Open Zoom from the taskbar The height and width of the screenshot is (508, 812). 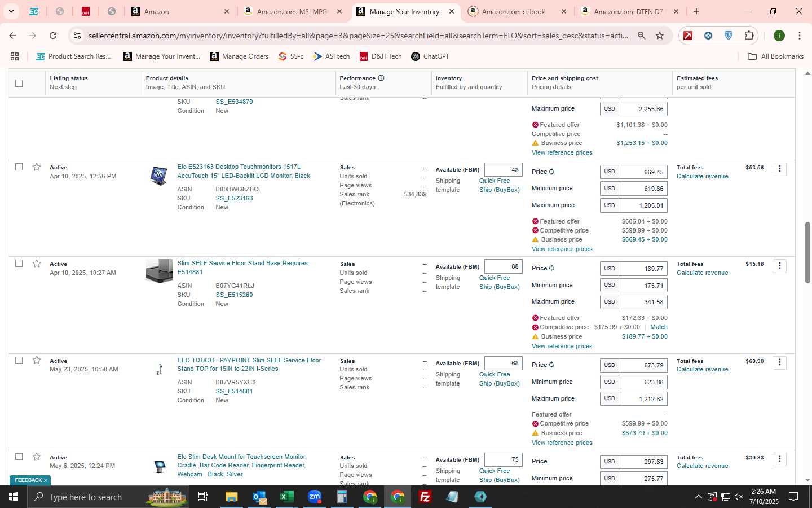tap(314, 497)
